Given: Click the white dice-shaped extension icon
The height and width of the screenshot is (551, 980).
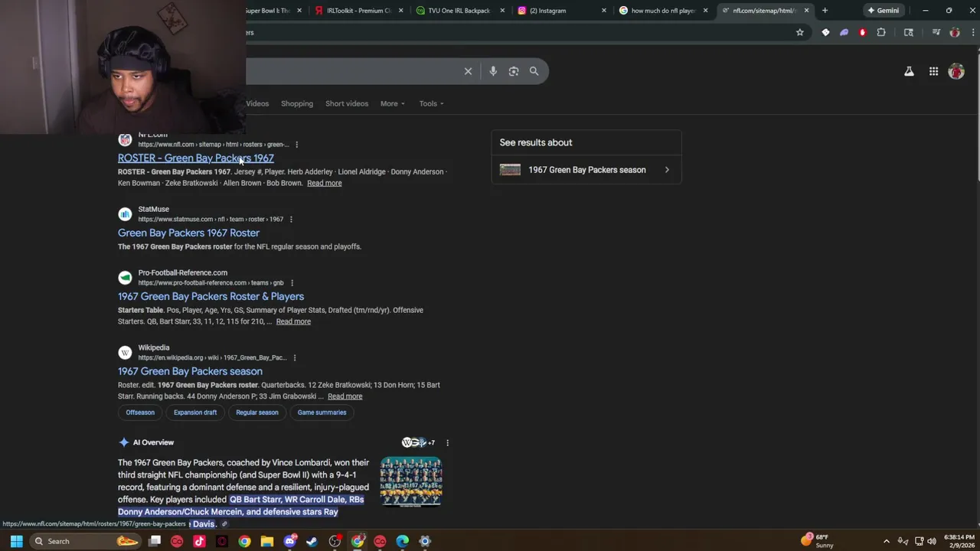Looking at the screenshot, I should point(825,32).
